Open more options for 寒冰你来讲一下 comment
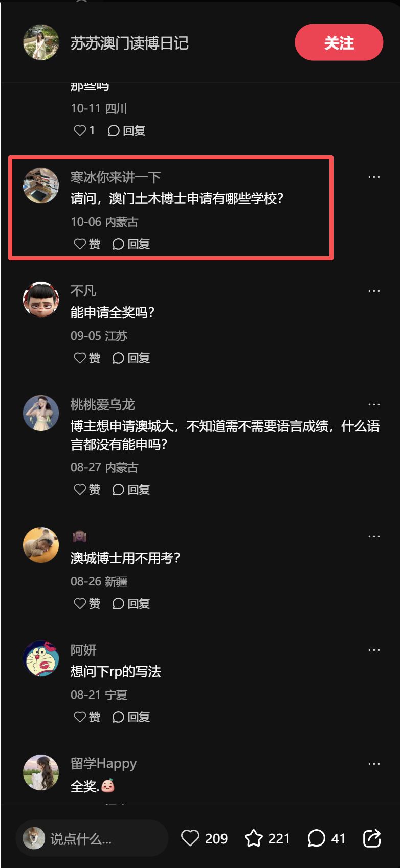This screenshot has width=400, height=868. 374,177
